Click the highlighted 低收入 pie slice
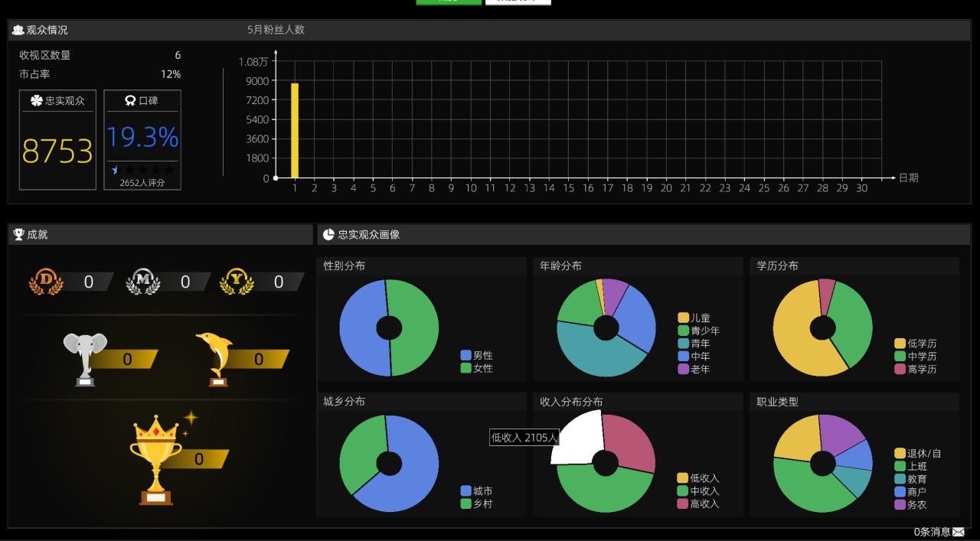The image size is (980, 541). tap(578, 436)
